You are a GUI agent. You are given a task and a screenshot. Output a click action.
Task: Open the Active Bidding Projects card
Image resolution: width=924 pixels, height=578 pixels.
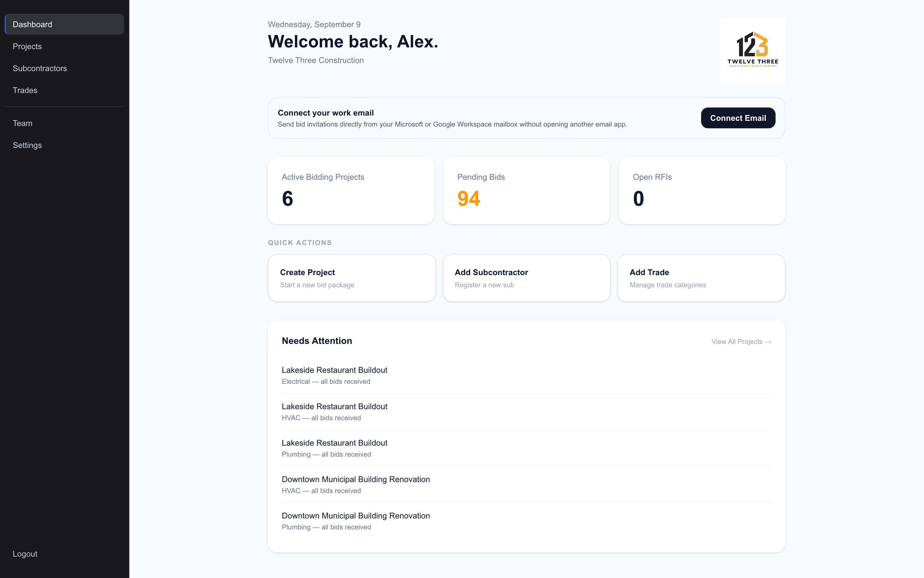pos(351,191)
